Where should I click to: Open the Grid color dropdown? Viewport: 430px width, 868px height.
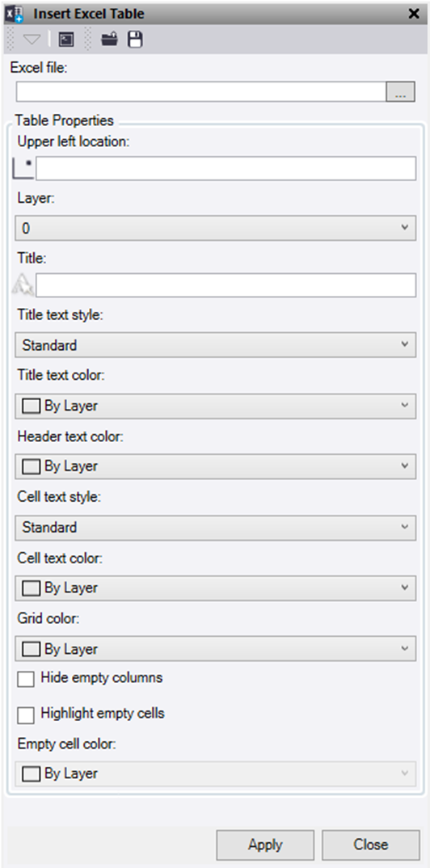coord(215,649)
